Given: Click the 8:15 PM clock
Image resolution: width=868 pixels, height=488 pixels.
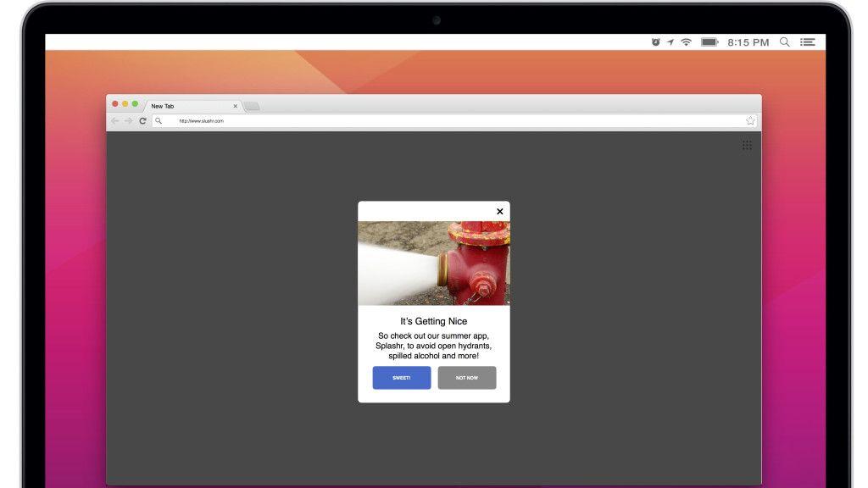Looking at the screenshot, I should coord(748,42).
